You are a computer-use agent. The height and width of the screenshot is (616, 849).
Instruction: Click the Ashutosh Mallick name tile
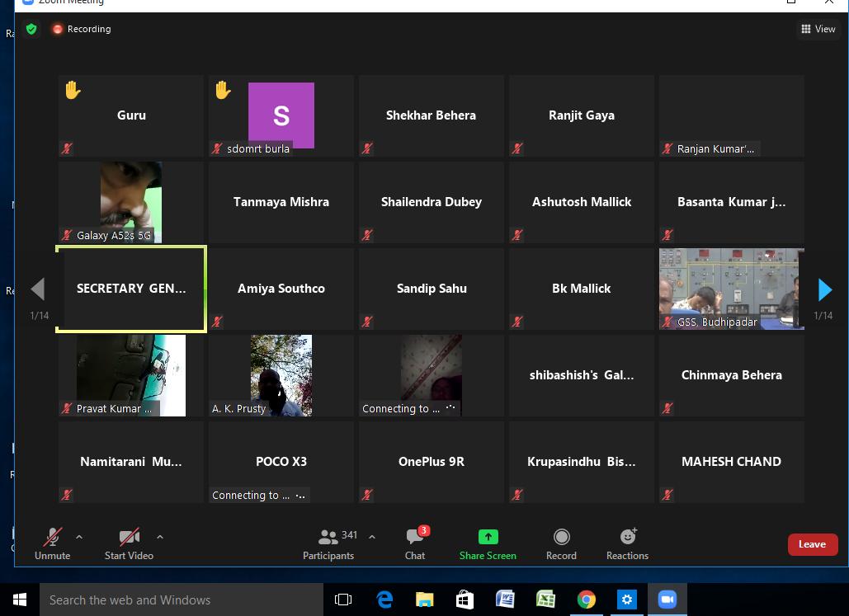click(582, 202)
